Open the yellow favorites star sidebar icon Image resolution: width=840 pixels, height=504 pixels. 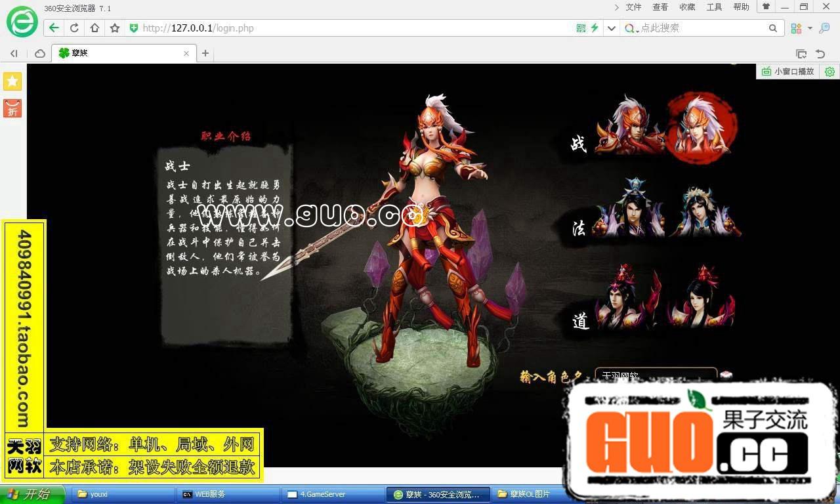12,81
